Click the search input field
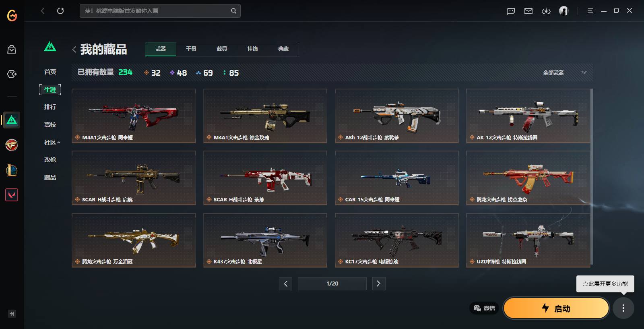This screenshot has width=644, height=329. (x=160, y=11)
